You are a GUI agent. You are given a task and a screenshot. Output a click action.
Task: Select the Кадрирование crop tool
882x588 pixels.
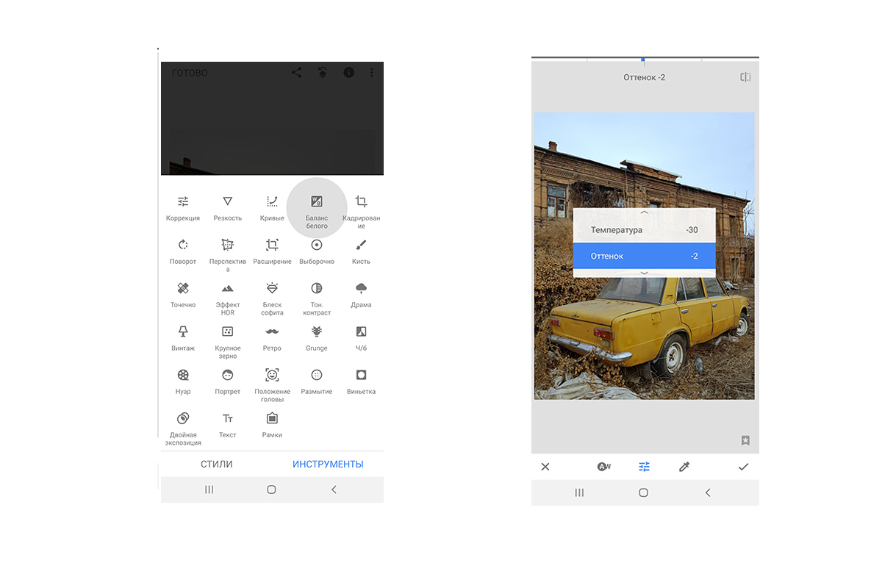(x=361, y=208)
